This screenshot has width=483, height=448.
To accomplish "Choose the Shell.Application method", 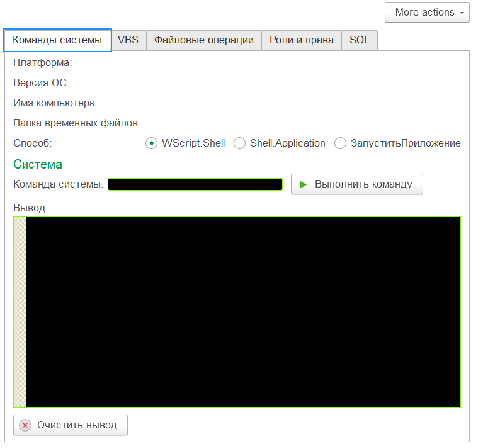I will 239,143.
